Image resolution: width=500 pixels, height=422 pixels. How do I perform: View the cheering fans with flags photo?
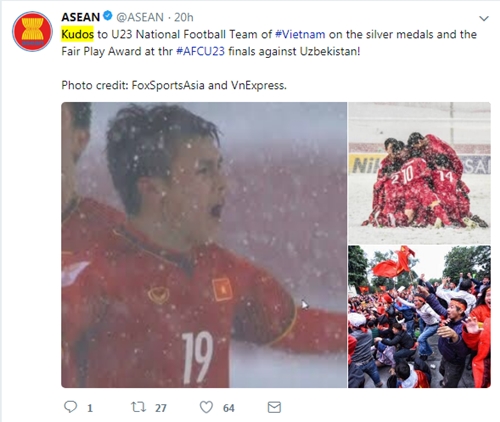(419, 317)
